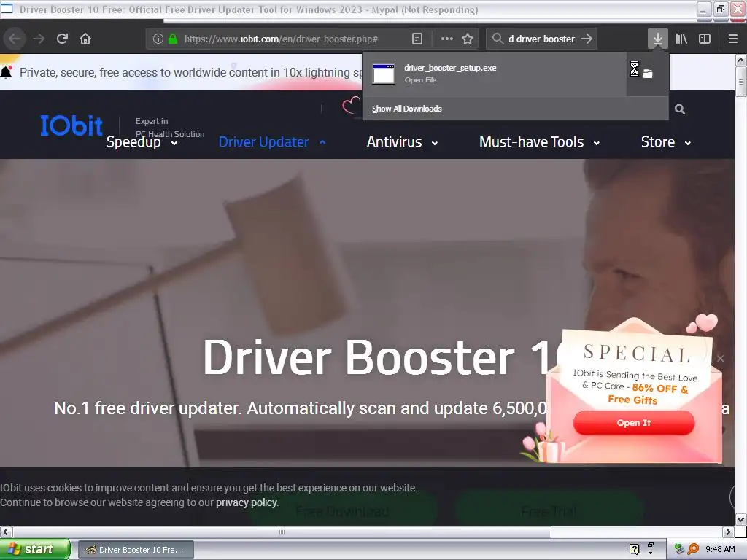Viewport: 747px width, 560px height.
Task: Click the search magnifier icon in search box
Action: click(498, 39)
